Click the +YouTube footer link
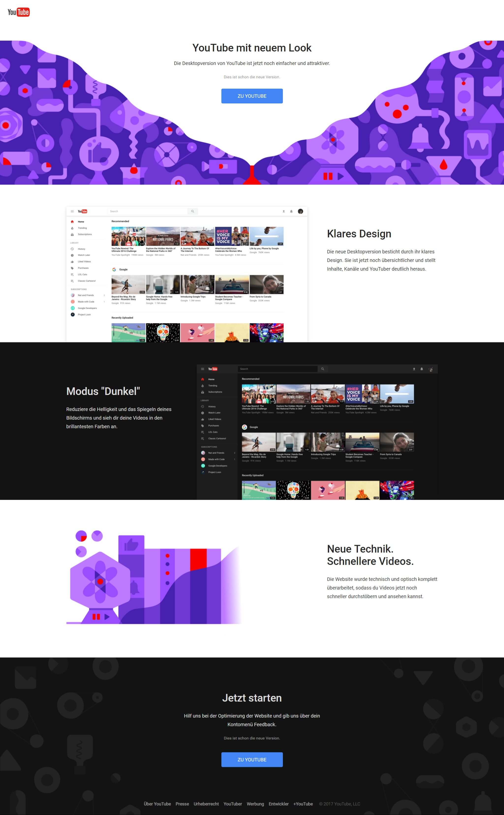 303,804
